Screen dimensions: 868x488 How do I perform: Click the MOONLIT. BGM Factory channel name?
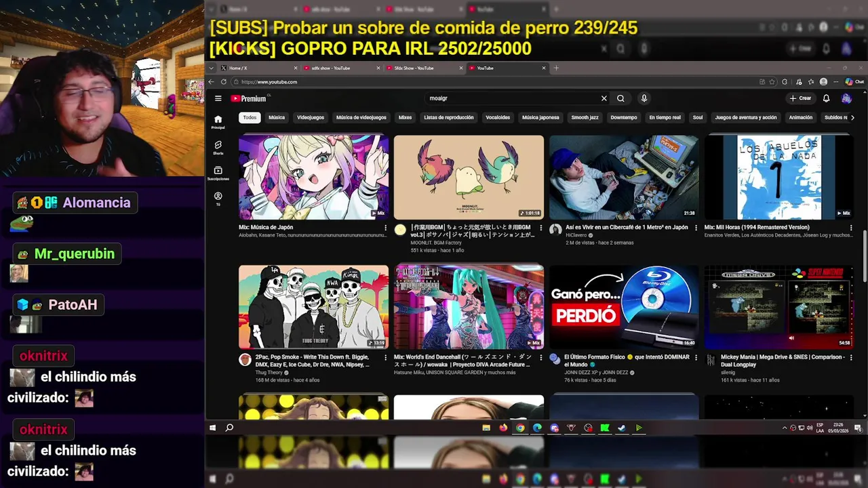tap(436, 243)
